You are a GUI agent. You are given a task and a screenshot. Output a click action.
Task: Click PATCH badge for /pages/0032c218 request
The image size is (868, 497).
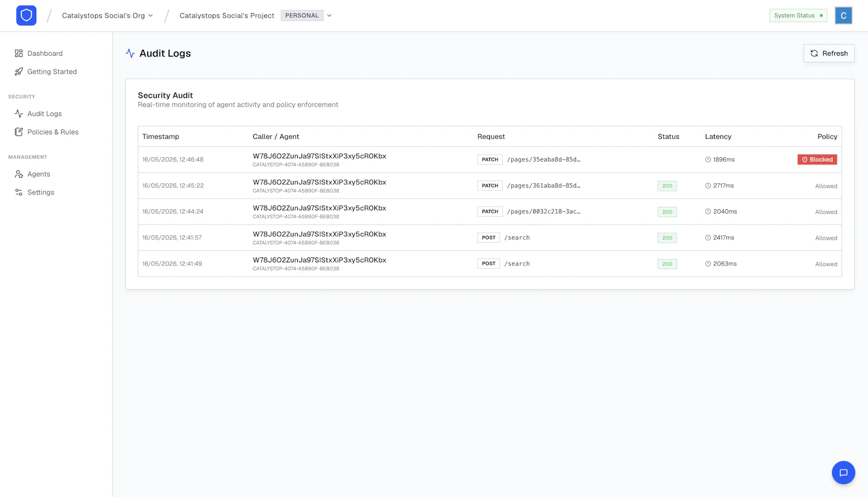click(490, 211)
